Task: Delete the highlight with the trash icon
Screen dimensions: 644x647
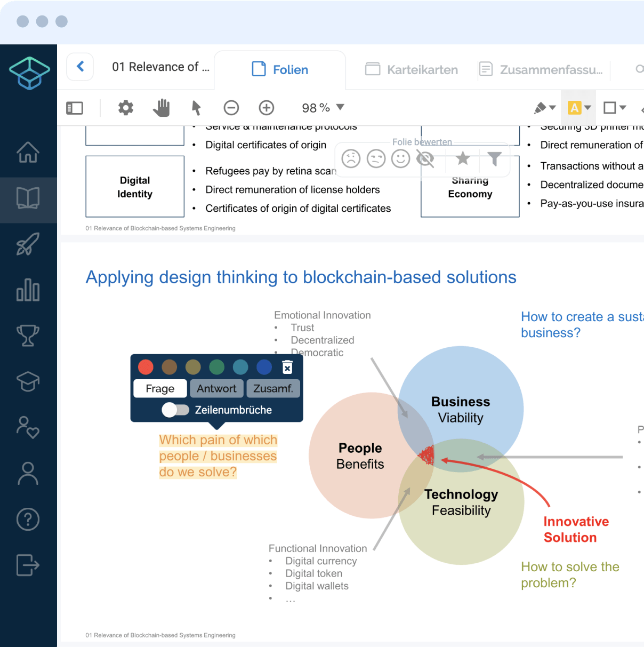Action: [x=287, y=367]
